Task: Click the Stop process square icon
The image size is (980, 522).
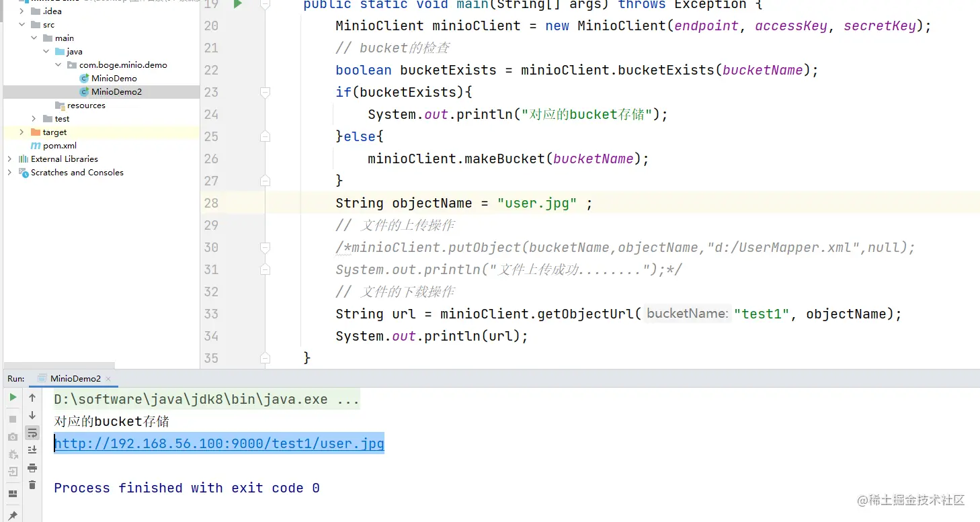Action: (13, 419)
